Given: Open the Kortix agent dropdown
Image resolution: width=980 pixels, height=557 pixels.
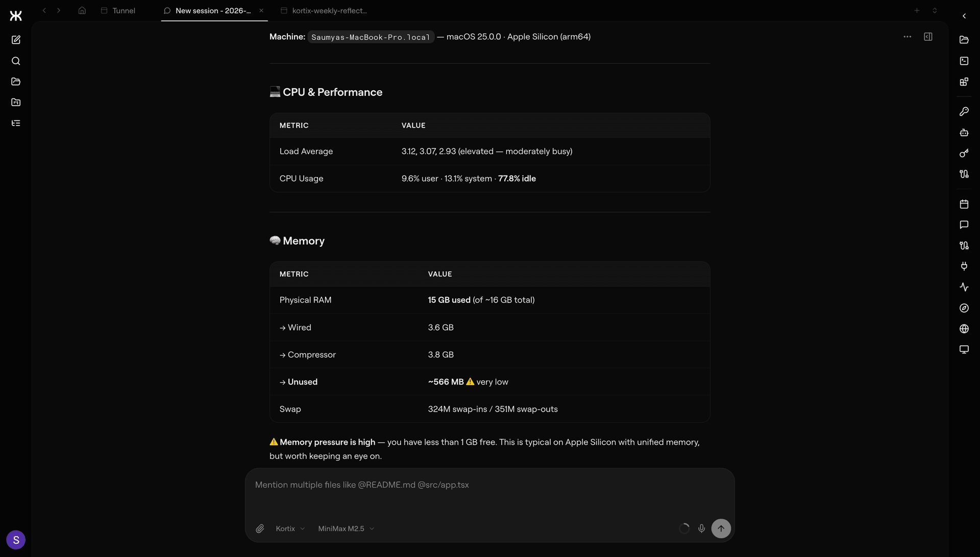Looking at the screenshot, I should click(x=290, y=528).
